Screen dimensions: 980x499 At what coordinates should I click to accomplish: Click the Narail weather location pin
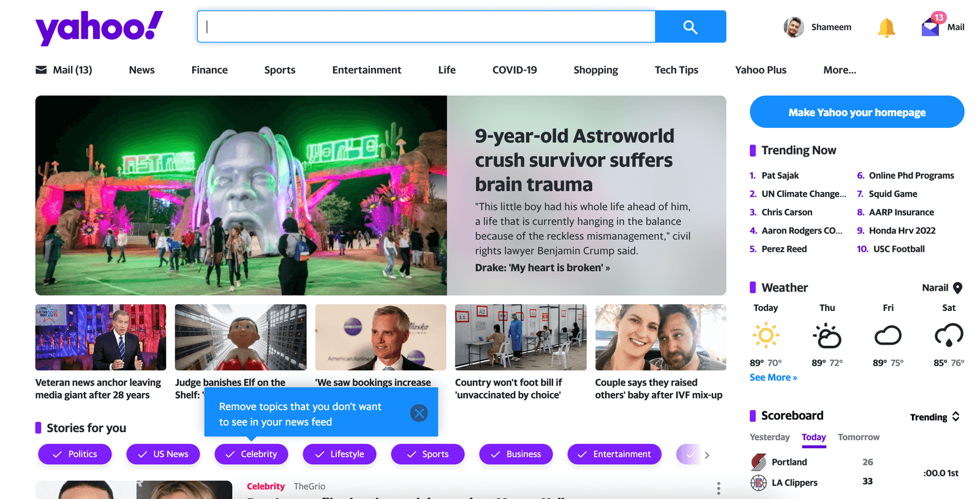click(958, 288)
